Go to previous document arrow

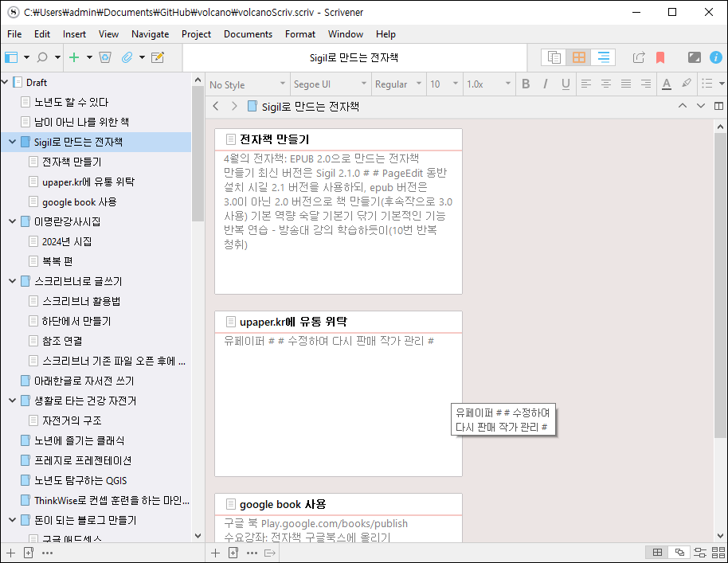(x=682, y=106)
